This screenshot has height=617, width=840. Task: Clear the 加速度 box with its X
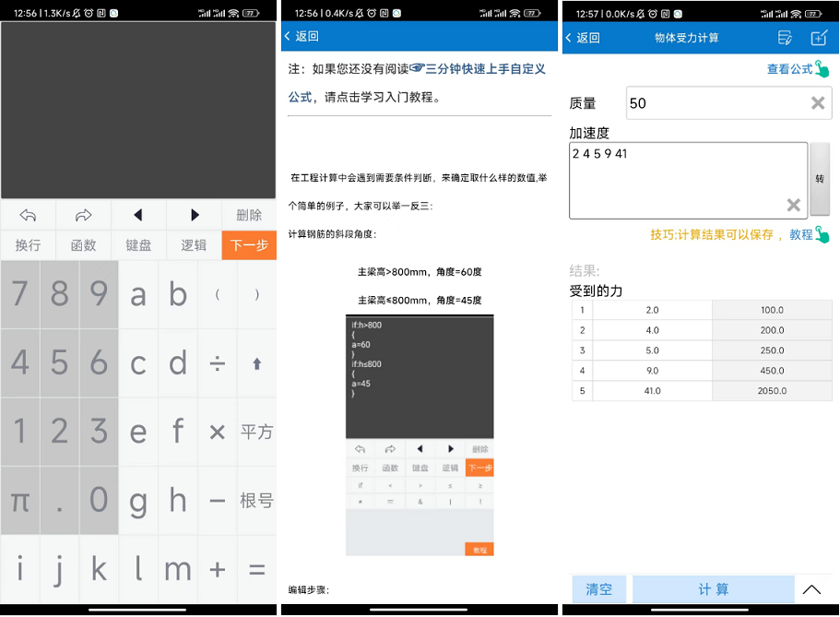point(792,205)
